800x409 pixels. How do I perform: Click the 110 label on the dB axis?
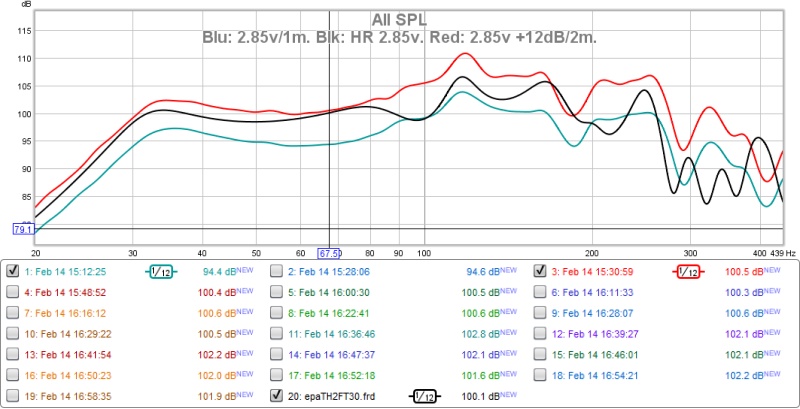pos(25,59)
